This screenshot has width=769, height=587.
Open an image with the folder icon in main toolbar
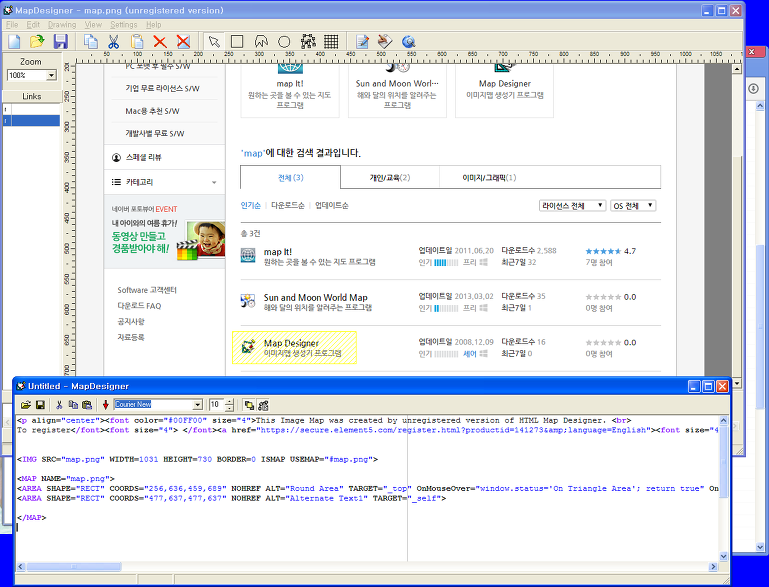click(x=37, y=42)
